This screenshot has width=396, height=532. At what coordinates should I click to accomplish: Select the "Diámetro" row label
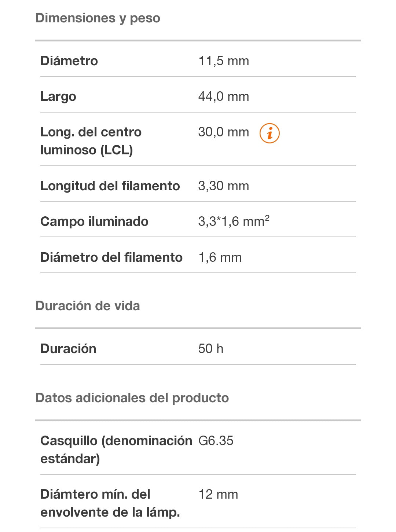69,61
